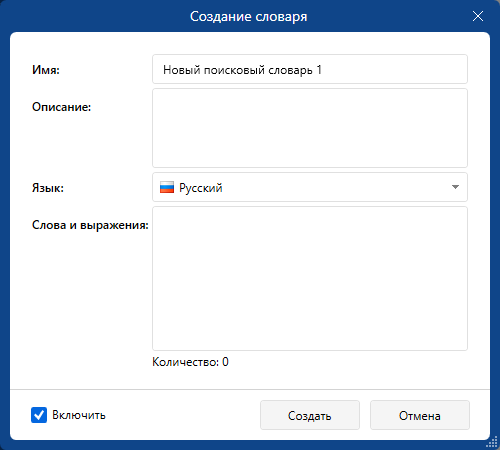This screenshot has width=500, height=450.
Task: Close the Создание словаря dialog
Action: tap(478, 16)
